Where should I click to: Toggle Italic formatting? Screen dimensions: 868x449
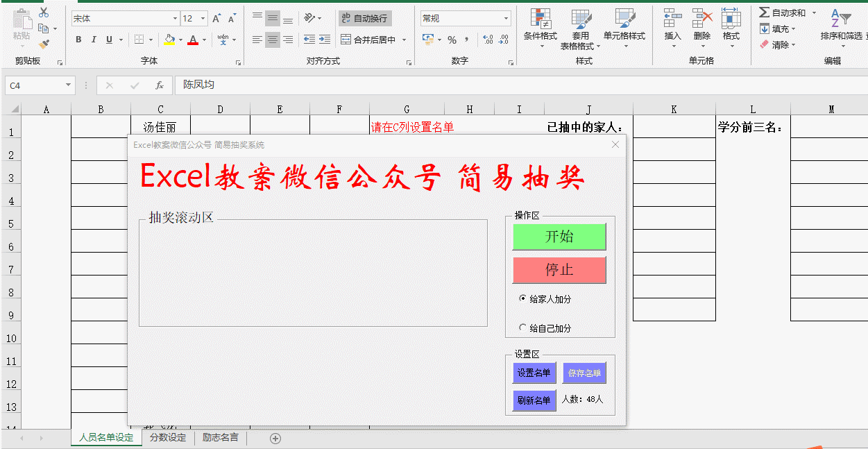[x=94, y=40]
